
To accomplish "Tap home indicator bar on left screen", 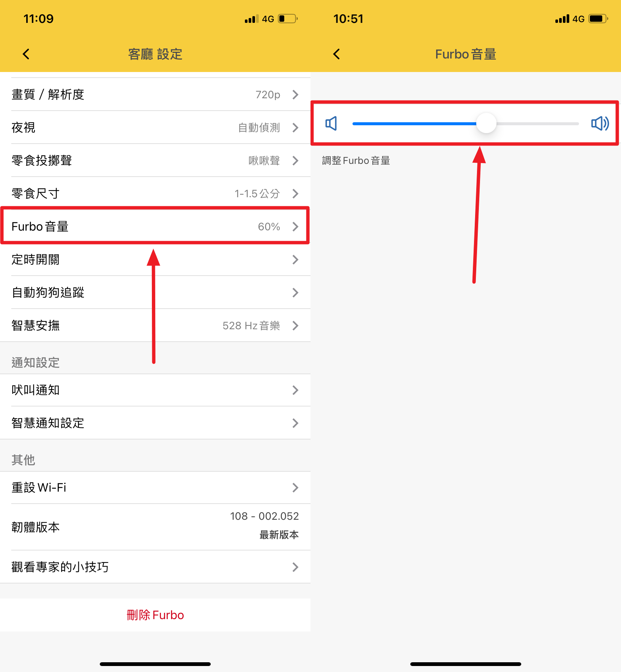I will pyautogui.click(x=155, y=664).
